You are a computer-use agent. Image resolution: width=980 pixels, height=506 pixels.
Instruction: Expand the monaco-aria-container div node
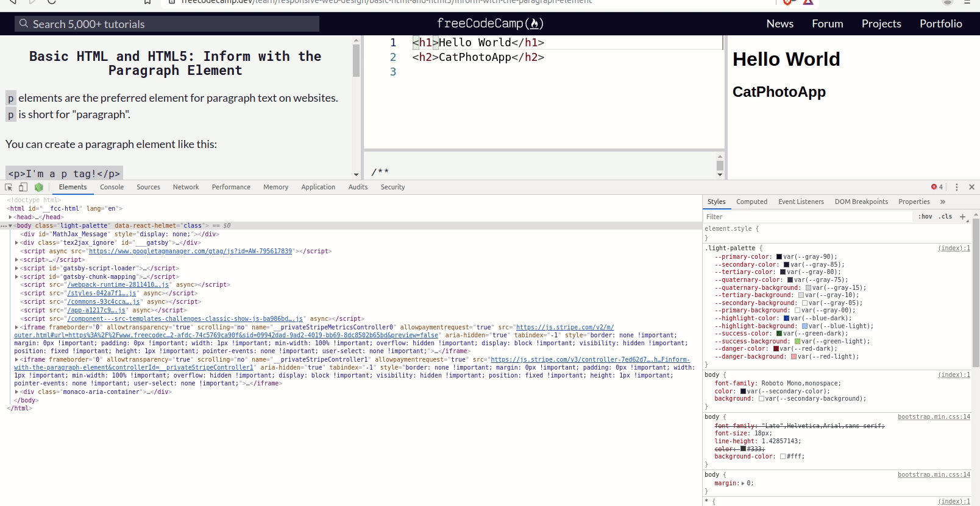coord(16,392)
